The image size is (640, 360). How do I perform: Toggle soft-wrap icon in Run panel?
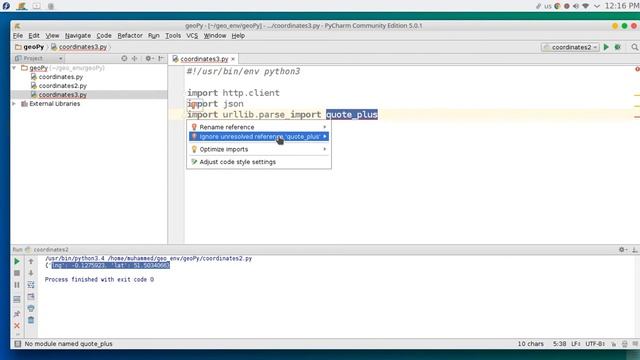[31, 285]
